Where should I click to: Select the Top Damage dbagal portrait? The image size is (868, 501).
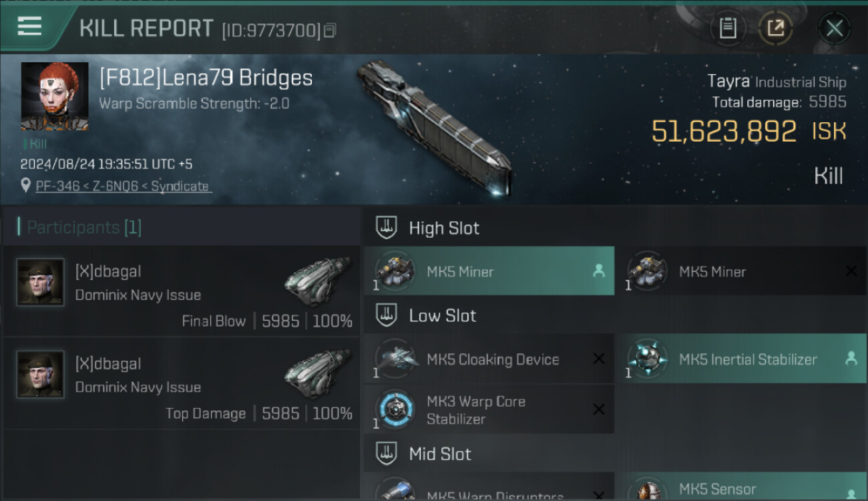tap(41, 375)
